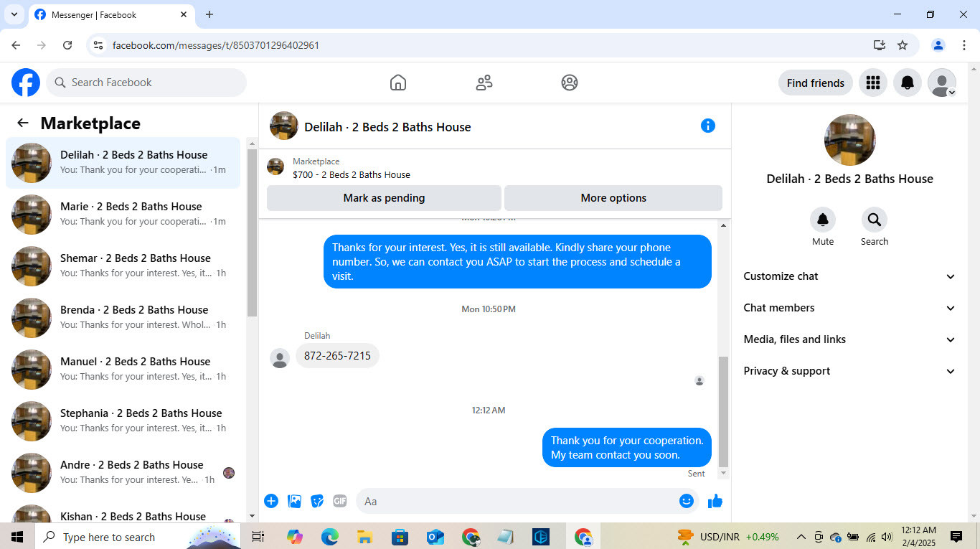
Task: Open the $700 2 Beds 2 Baths listing
Action: pyautogui.click(x=352, y=174)
